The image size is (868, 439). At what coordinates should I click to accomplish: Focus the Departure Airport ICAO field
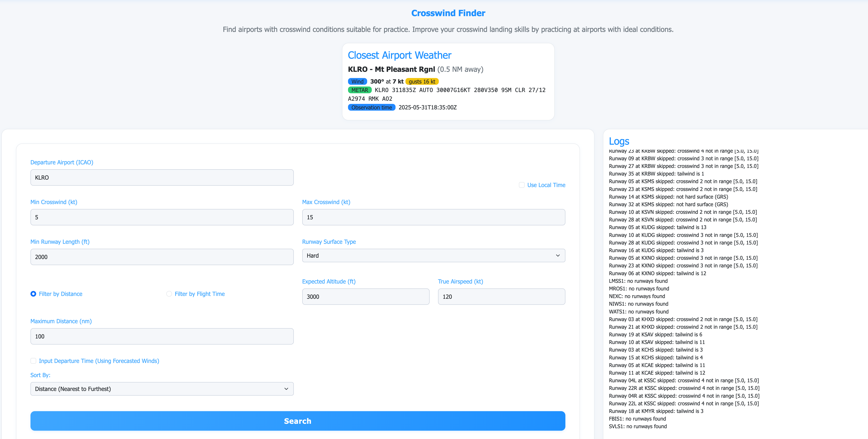click(x=162, y=177)
